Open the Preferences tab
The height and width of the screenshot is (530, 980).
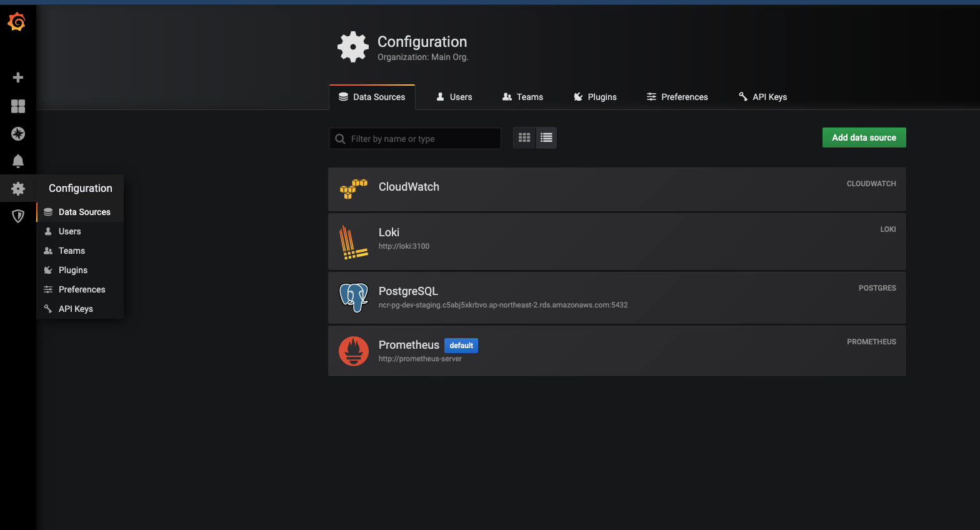(677, 97)
